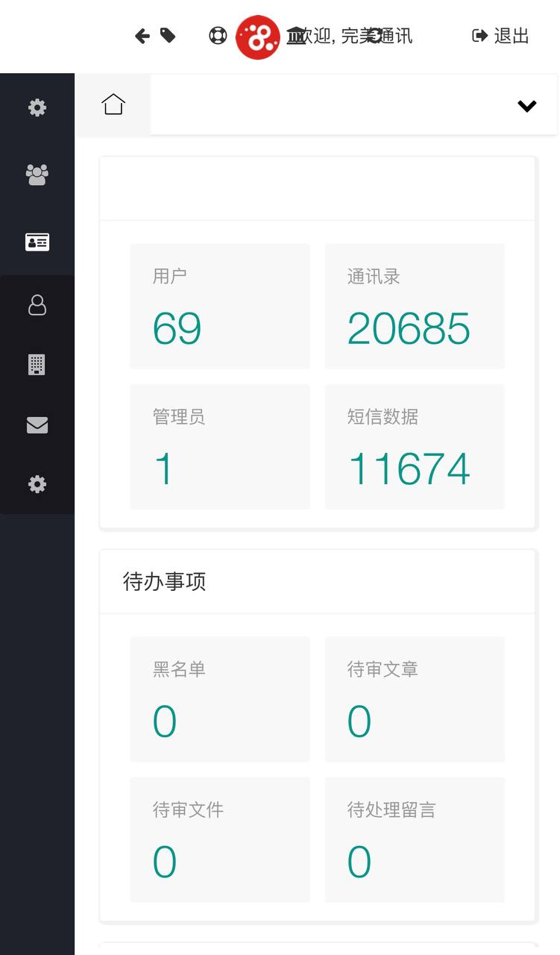The width and height of the screenshot is (560, 955).
Task: Go to the home breadcrumb icon
Action: (x=113, y=104)
